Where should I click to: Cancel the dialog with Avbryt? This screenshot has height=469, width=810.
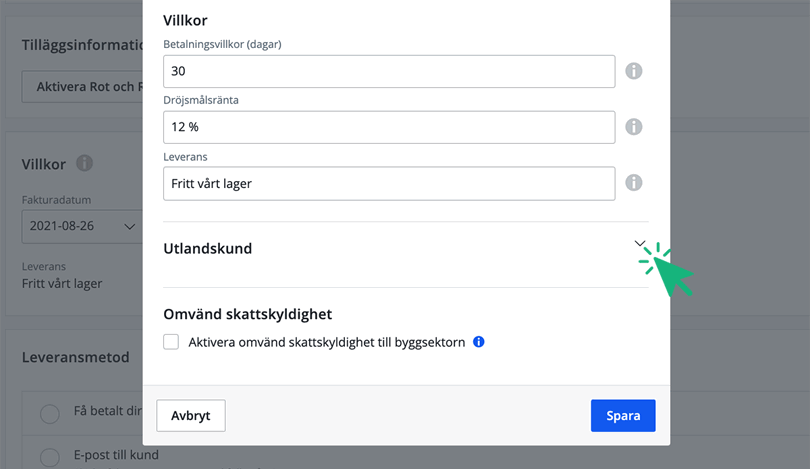(x=191, y=415)
